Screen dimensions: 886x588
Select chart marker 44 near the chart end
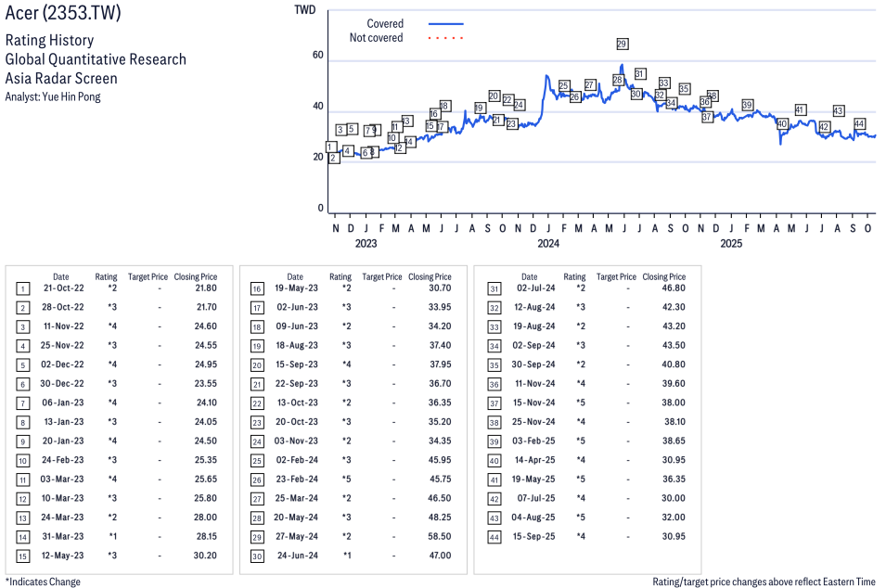859,123
